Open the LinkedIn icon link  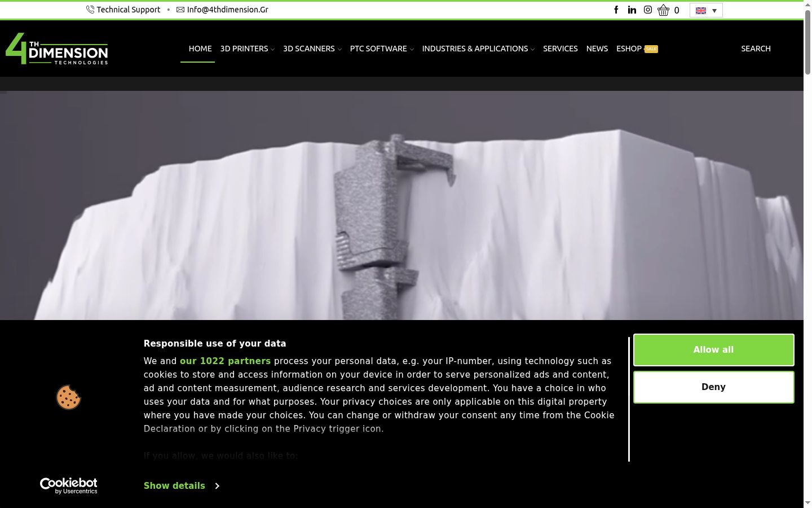[x=632, y=10]
